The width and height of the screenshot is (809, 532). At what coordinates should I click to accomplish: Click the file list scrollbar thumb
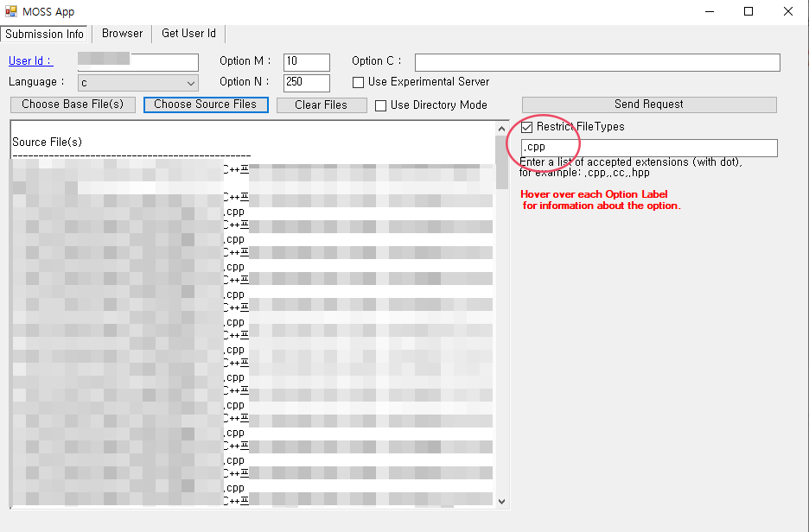pyautogui.click(x=501, y=162)
